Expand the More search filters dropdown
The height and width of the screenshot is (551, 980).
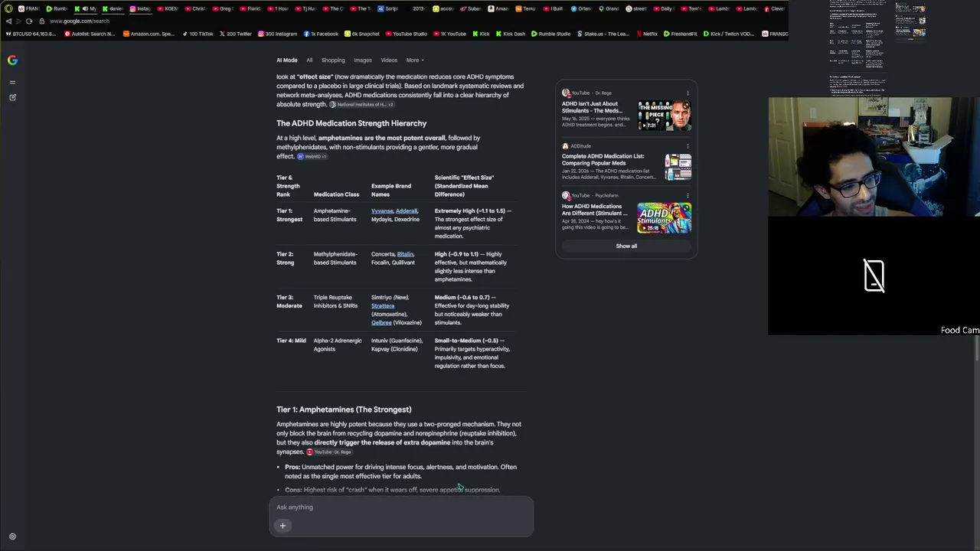coord(415,60)
